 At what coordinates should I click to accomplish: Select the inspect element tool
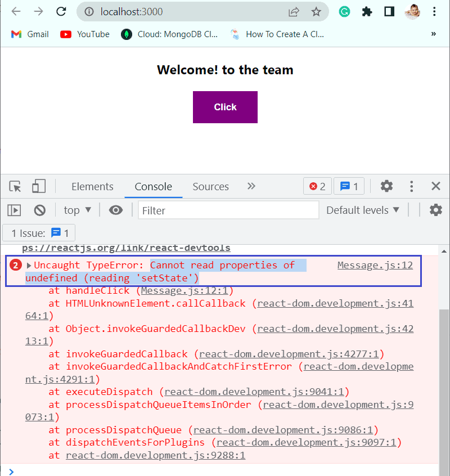(x=15, y=186)
